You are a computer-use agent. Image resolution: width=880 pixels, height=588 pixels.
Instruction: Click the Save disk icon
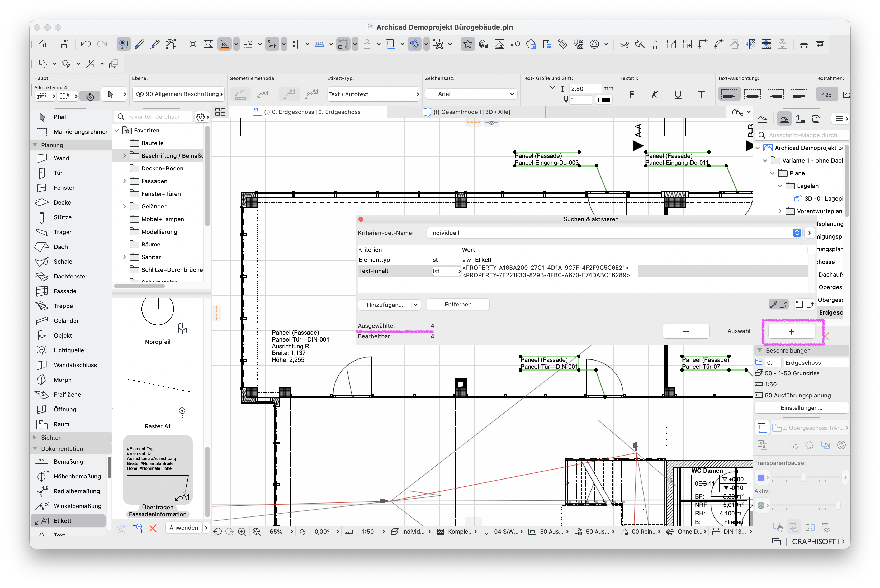pyautogui.click(x=64, y=44)
